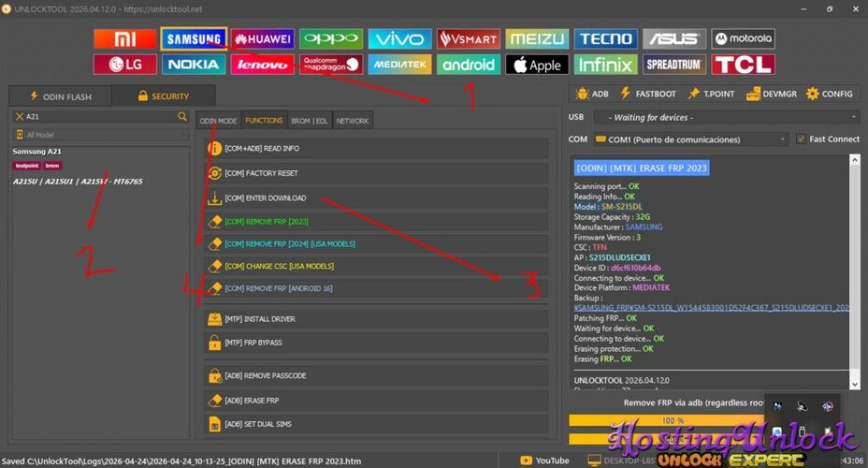Open DEVMGR device manager

[771, 94]
